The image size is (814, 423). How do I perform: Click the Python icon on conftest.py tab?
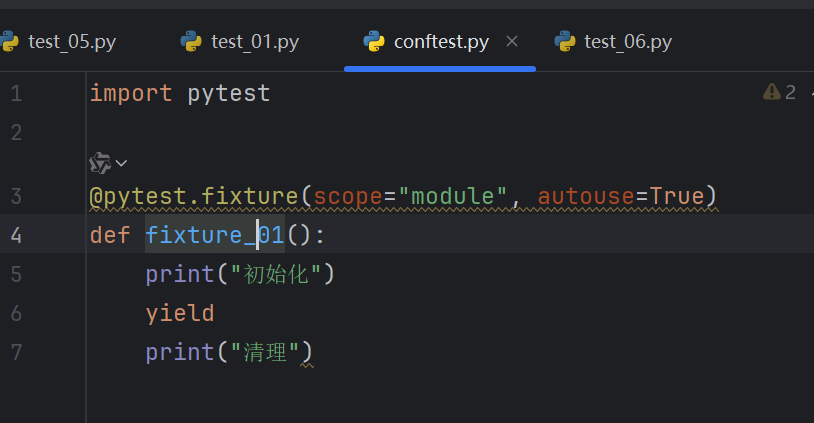point(374,42)
